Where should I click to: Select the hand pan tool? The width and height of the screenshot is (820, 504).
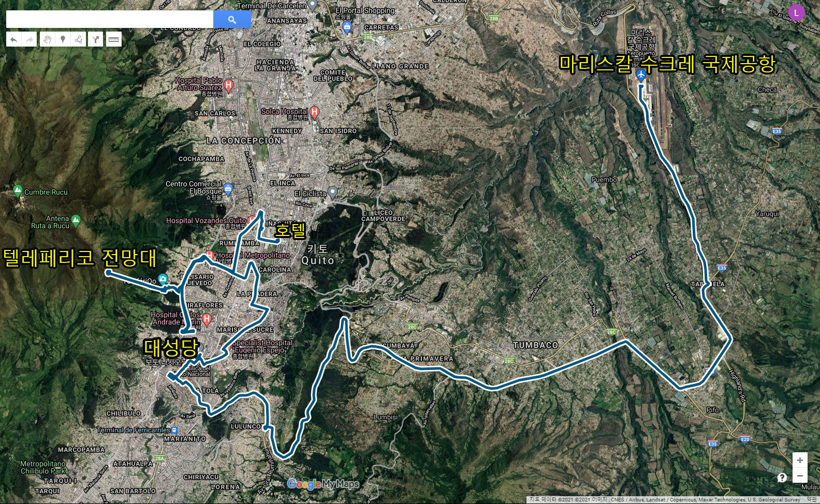click(47, 39)
